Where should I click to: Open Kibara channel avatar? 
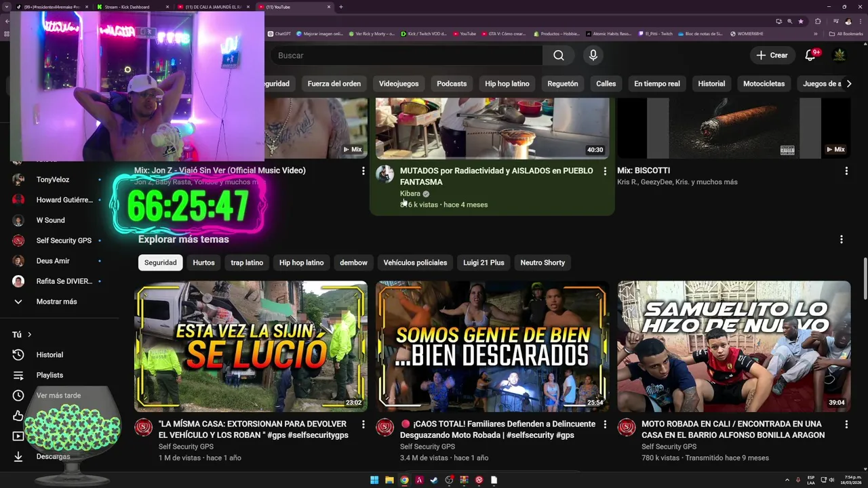[385, 174]
